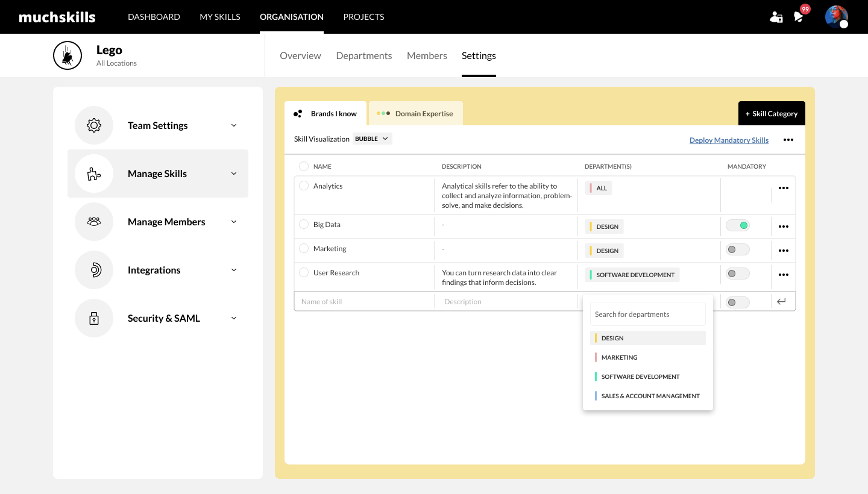This screenshot has height=494, width=868.
Task: Open the Skill Visualization BUBBLE dropdown
Action: (x=372, y=139)
